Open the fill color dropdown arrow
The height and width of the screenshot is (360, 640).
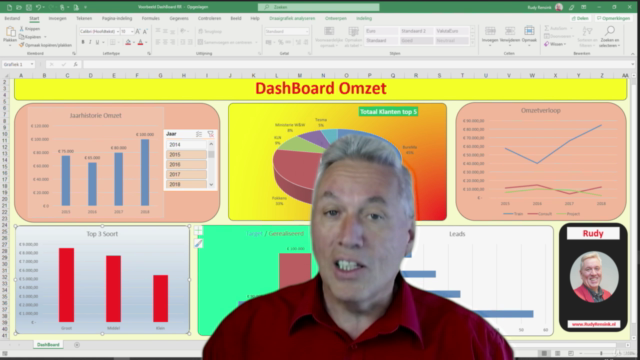click(133, 42)
